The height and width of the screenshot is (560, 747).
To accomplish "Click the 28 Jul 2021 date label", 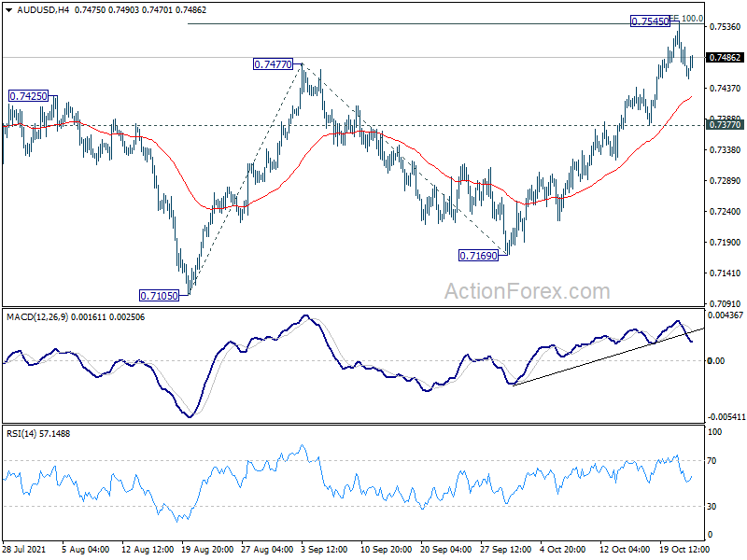I will [24, 550].
